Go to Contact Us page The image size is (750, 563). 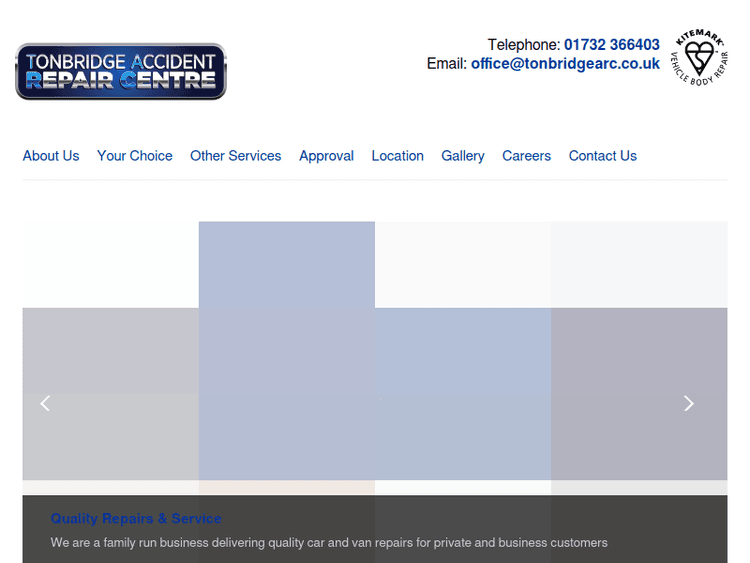602,156
